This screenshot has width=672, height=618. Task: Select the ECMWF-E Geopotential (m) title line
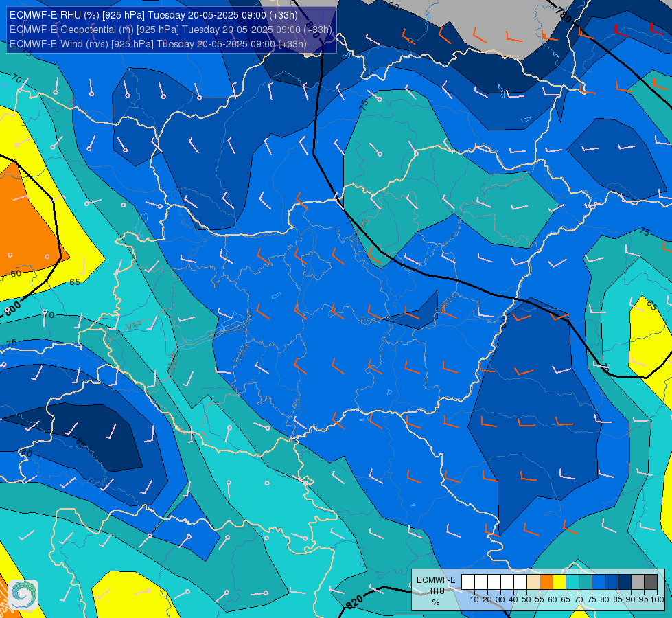click(x=170, y=30)
